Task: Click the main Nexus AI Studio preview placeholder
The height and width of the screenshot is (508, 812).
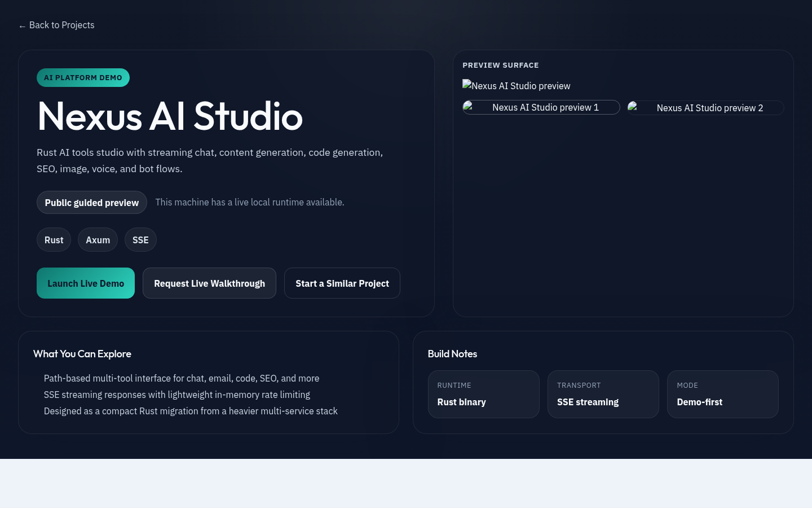Action: tap(516, 86)
